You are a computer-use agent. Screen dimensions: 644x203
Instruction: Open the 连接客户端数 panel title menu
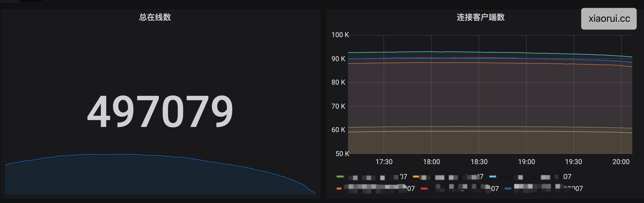(x=481, y=17)
